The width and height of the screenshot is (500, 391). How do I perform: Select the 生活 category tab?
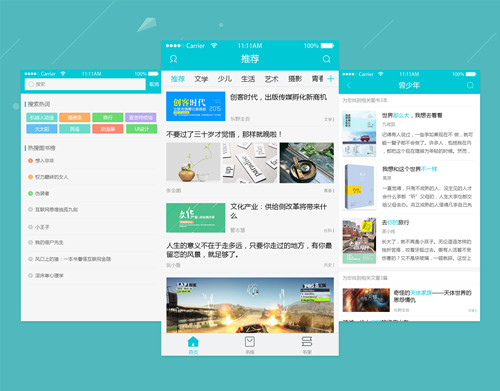pos(248,79)
